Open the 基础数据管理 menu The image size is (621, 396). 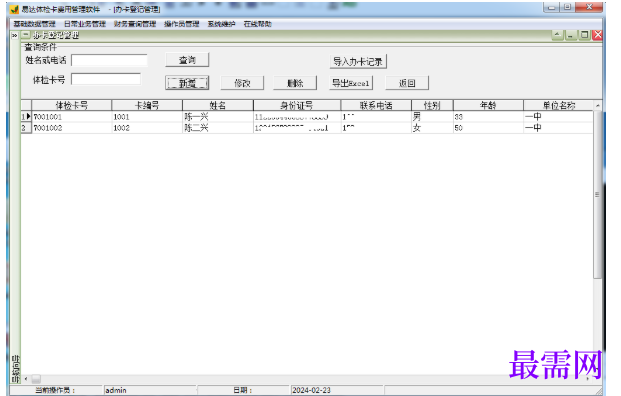coord(34,24)
